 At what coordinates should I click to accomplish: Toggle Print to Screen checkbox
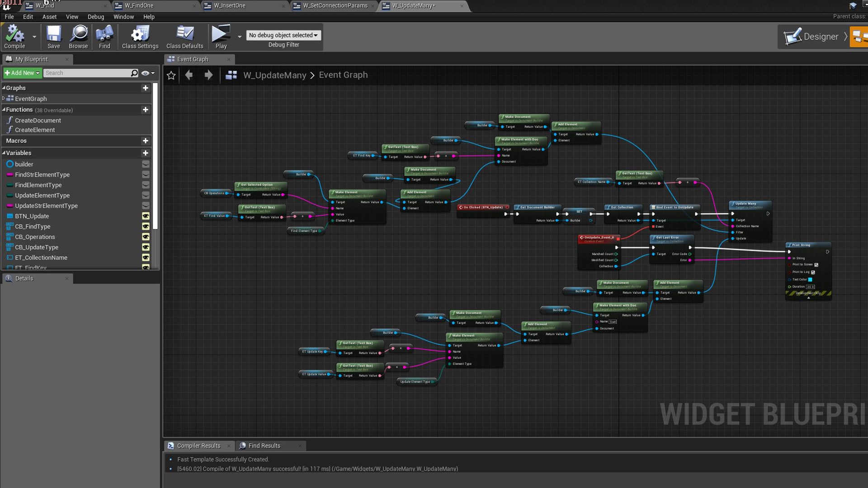click(x=816, y=265)
